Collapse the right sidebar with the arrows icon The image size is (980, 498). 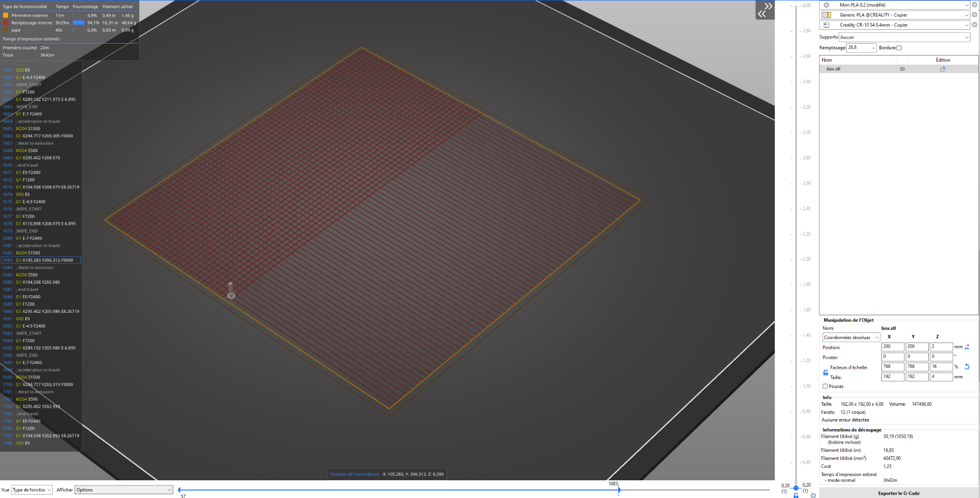point(765,10)
